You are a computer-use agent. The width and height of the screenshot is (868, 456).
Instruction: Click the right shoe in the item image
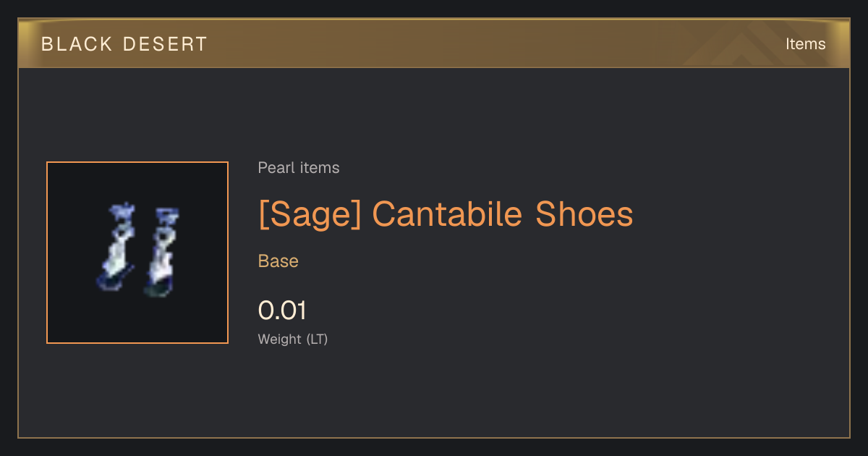coord(162,252)
